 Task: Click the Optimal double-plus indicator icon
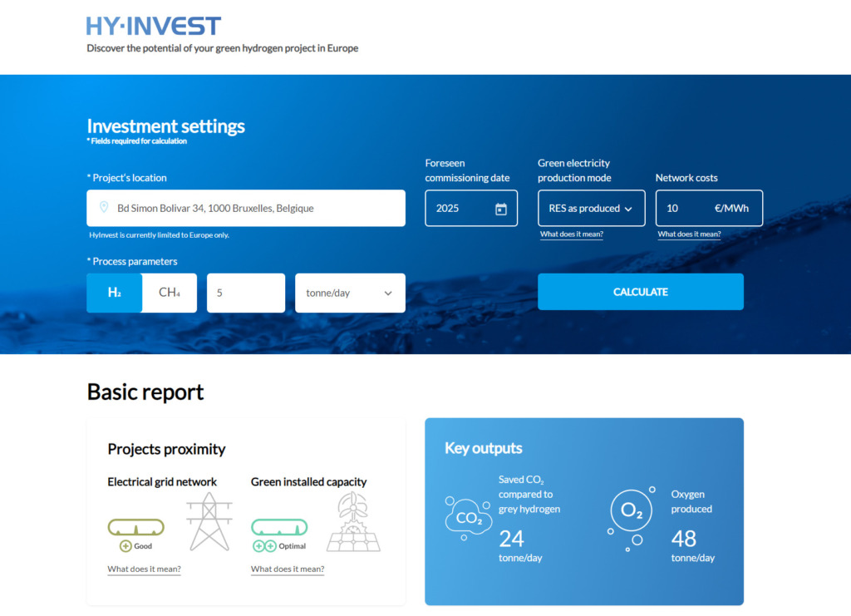tap(264, 546)
